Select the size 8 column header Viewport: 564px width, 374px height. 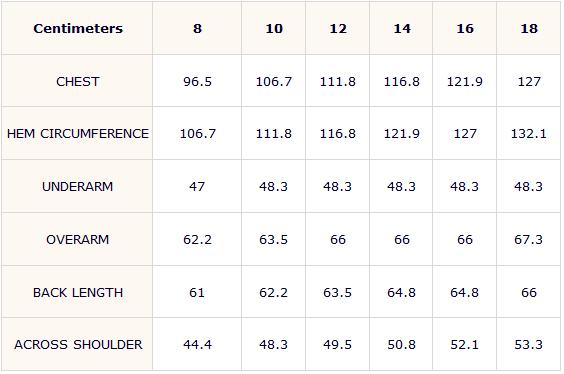(197, 28)
